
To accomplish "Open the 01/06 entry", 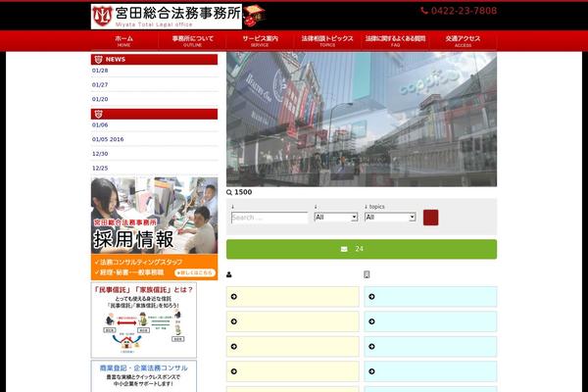I will [x=100, y=124].
